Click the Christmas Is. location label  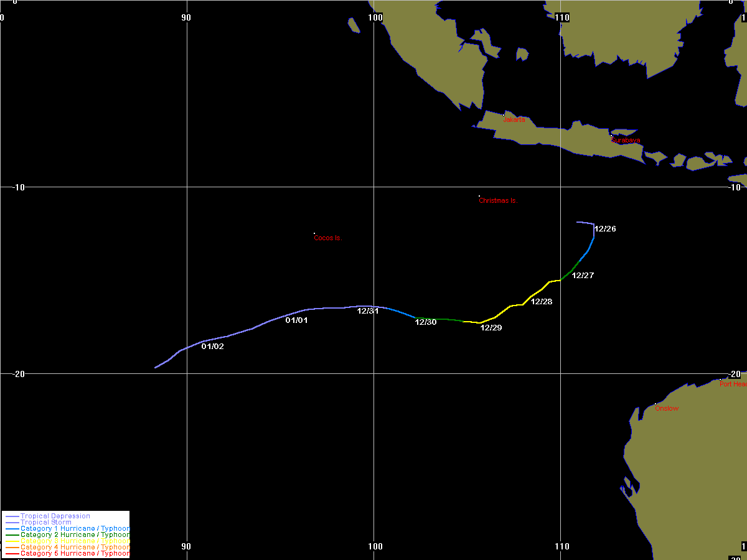(x=498, y=200)
